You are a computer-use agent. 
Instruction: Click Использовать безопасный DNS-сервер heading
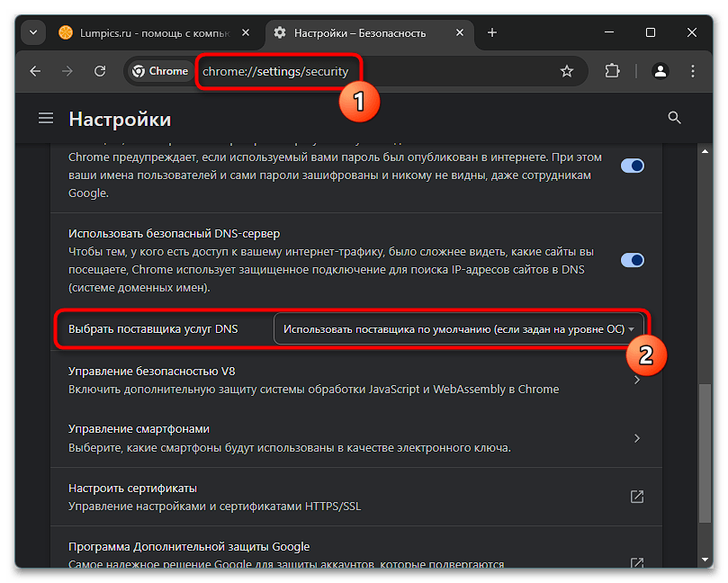[174, 234]
